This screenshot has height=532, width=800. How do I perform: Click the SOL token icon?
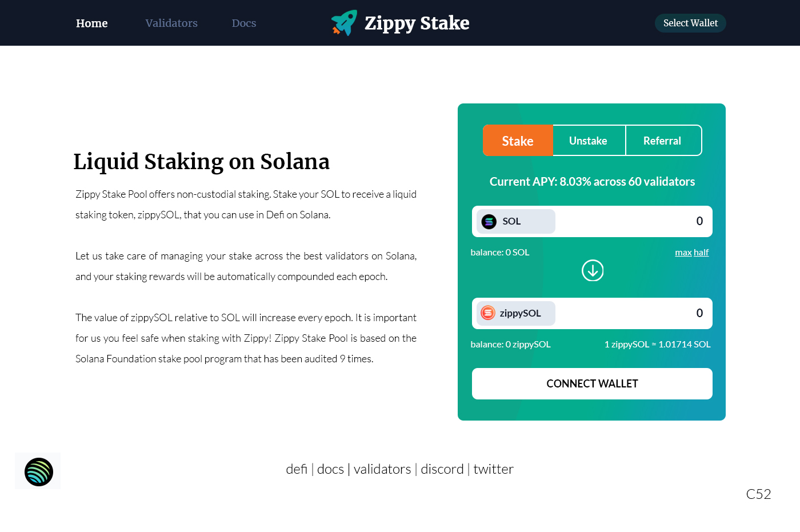489,221
